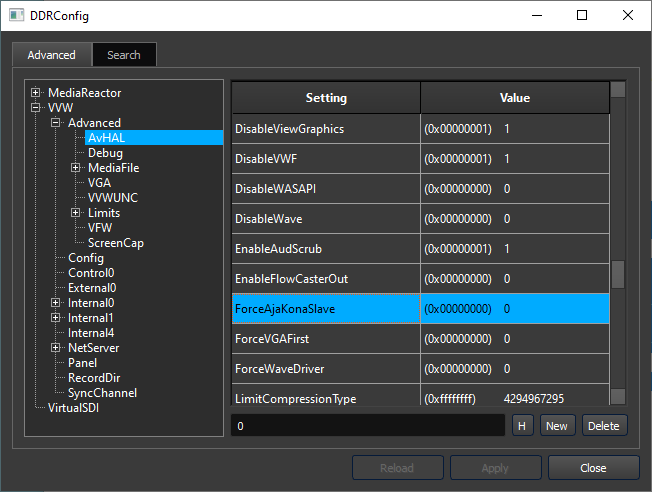Click the value input field showing 0
Screen dimensions: 652x492
(x=368, y=425)
